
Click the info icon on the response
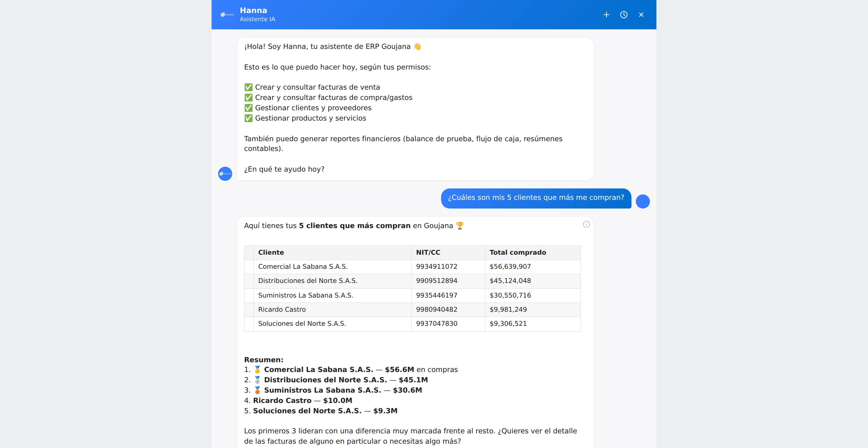586,224
